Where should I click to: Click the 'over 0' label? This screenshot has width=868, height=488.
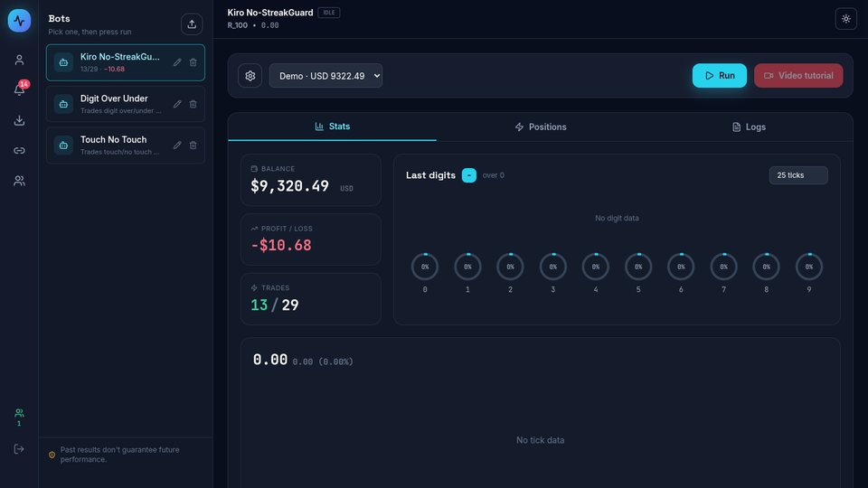click(x=494, y=175)
